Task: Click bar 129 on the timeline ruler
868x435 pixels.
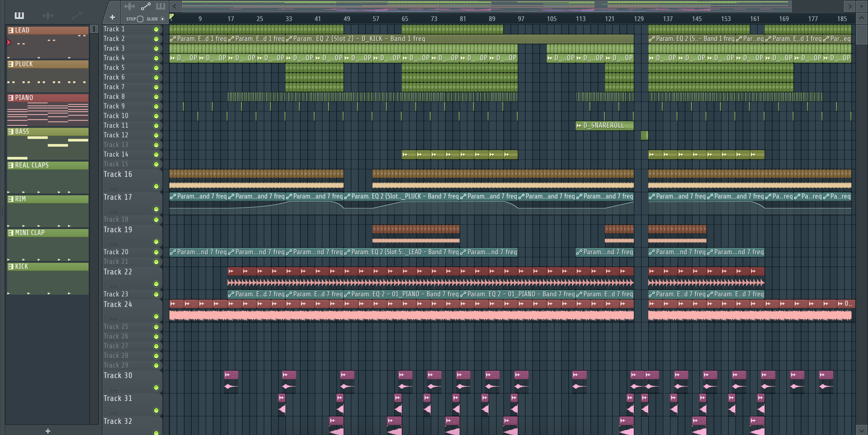Action: (639, 19)
